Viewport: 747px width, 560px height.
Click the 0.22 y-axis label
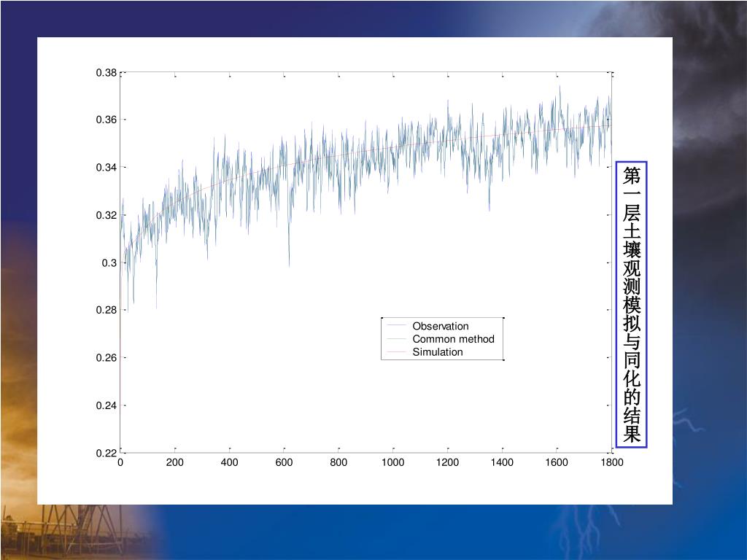coord(107,453)
